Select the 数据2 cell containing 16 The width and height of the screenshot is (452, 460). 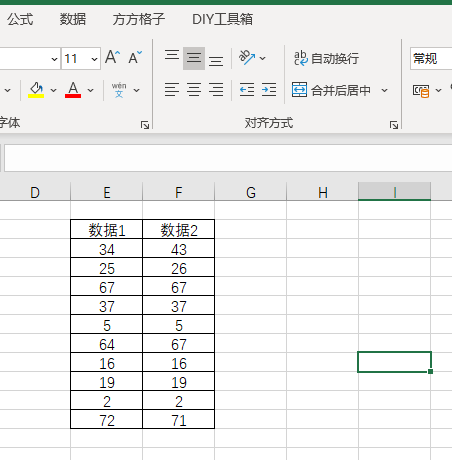click(179, 362)
